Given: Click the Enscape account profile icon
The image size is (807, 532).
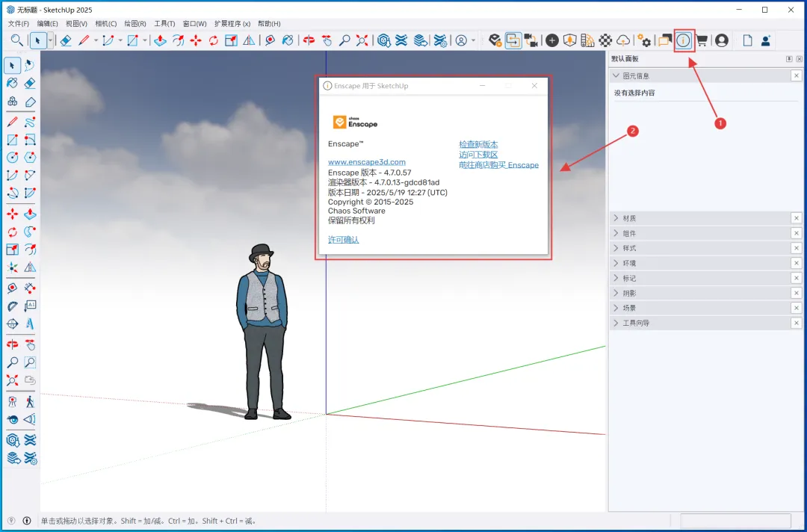Looking at the screenshot, I should click(722, 40).
